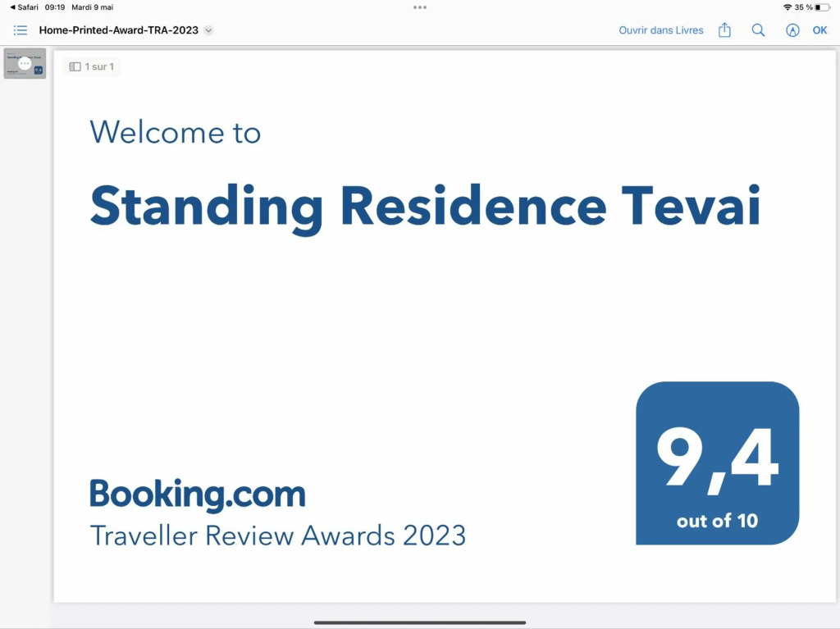The image size is (840, 629).
Task: Tap the share icon
Action: point(724,30)
